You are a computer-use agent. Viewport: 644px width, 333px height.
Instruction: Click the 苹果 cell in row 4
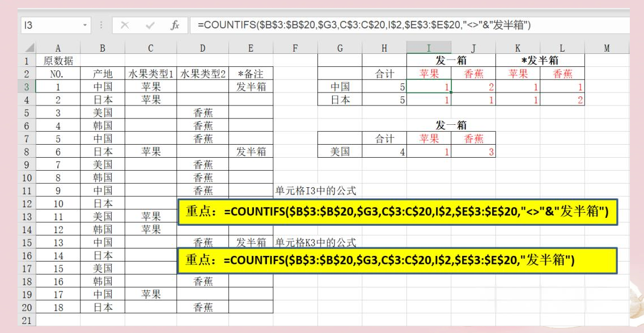151,100
